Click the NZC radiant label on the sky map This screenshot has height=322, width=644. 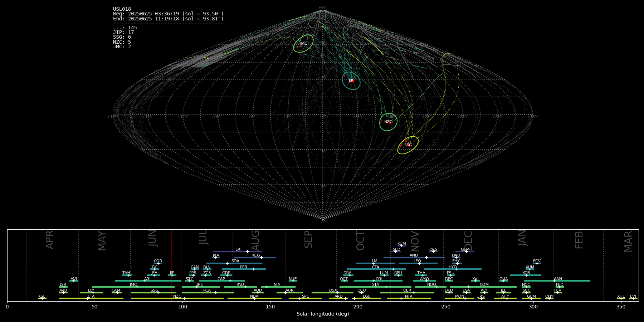pyautogui.click(x=388, y=122)
